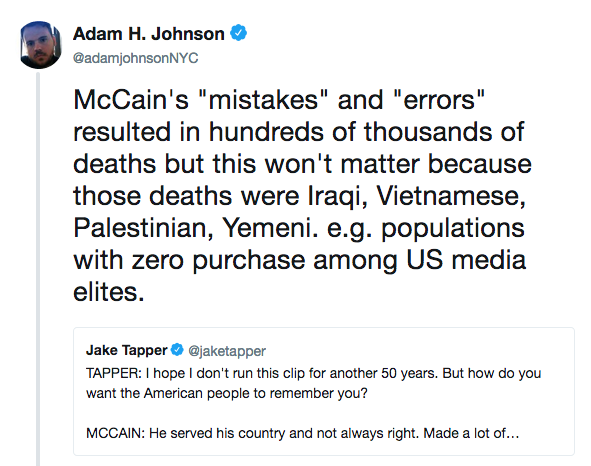
Task: Click the final word "elites." of the tweet
Action: 109,292
